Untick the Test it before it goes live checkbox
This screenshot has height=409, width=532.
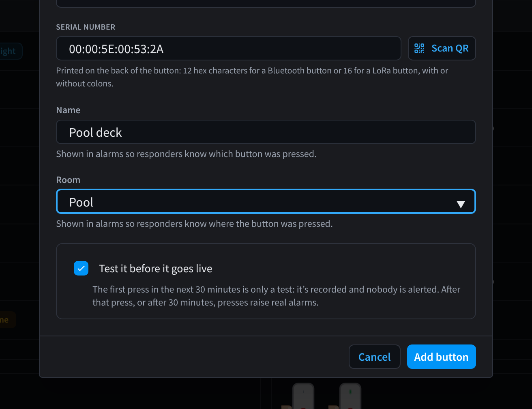click(x=81, y=268)
